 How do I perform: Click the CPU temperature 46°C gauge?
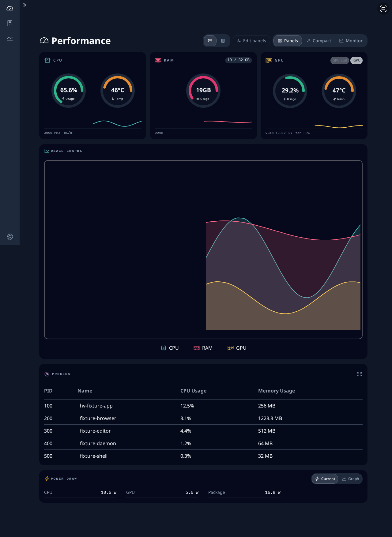118,91
